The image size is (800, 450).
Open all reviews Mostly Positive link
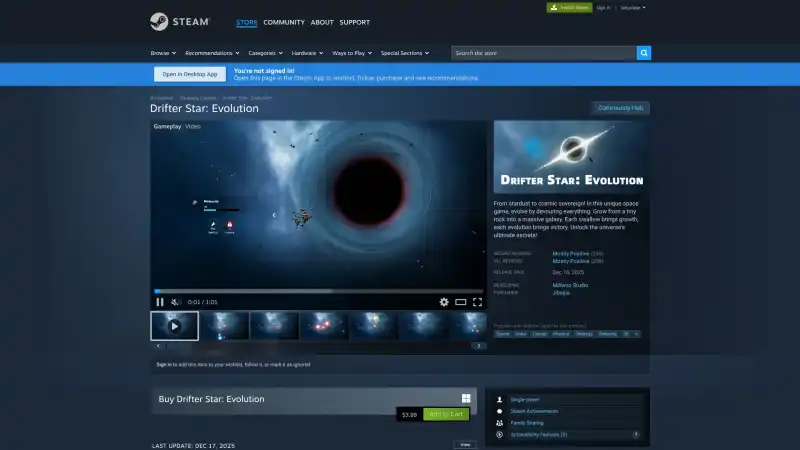click(x=570, y=261)
